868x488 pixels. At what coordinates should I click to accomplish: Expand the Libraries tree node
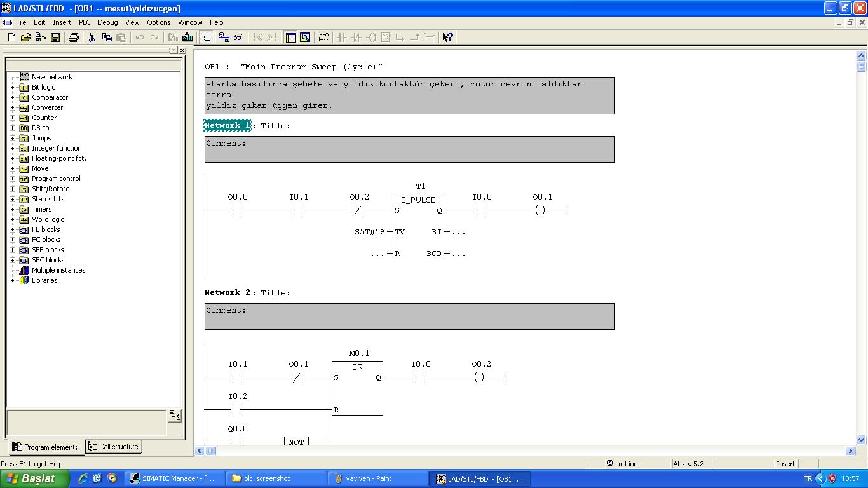(x=12, y=280)
